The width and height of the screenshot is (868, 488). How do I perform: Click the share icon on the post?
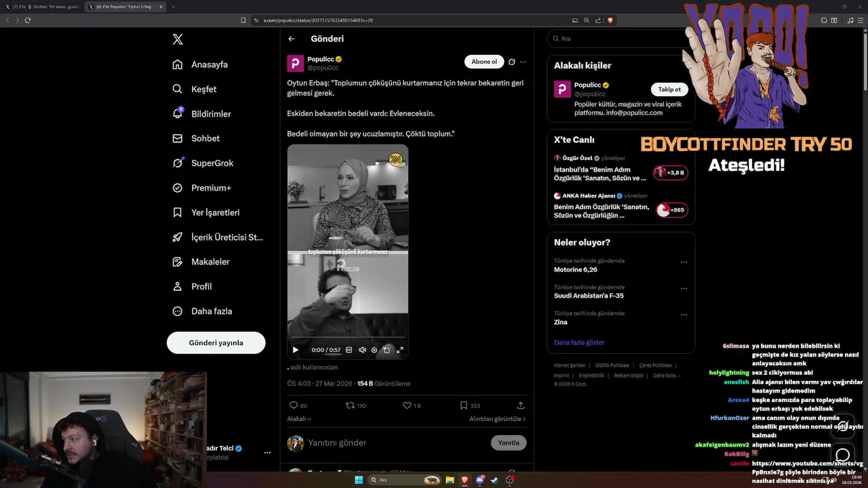pyautogui.click(x=521, y=405)
